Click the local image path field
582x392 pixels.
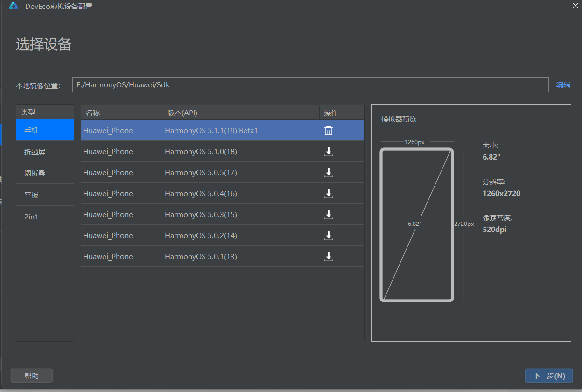310,85
